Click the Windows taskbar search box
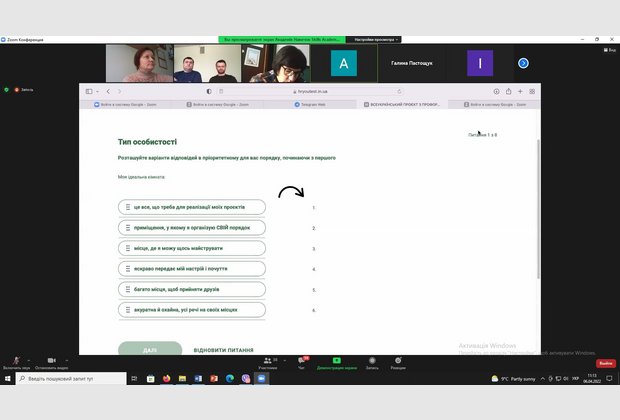This screenshot has height=420, width=620. (x=72, y=378)
